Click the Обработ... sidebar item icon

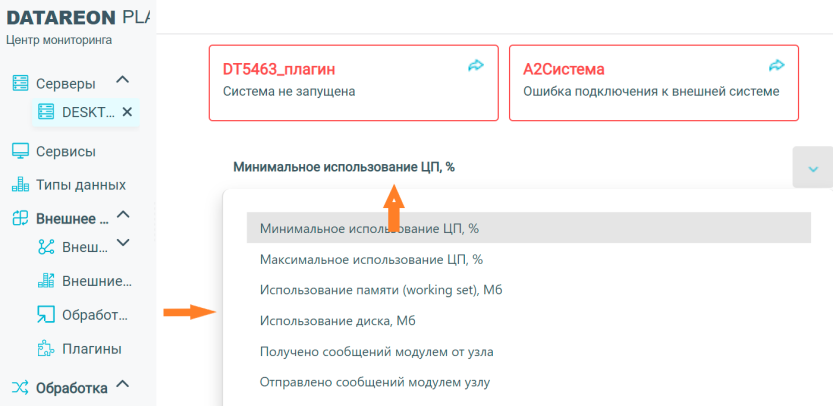coord(45,315)
